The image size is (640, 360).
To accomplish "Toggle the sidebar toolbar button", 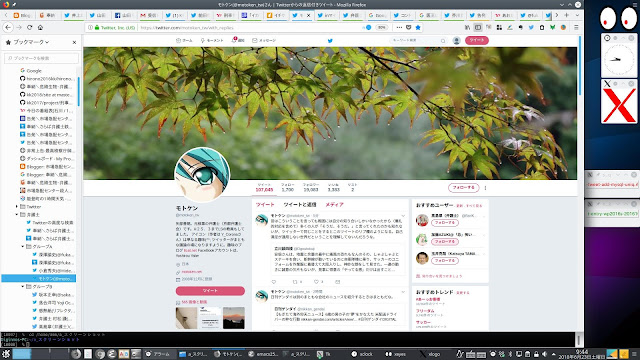I will (478, 27).
